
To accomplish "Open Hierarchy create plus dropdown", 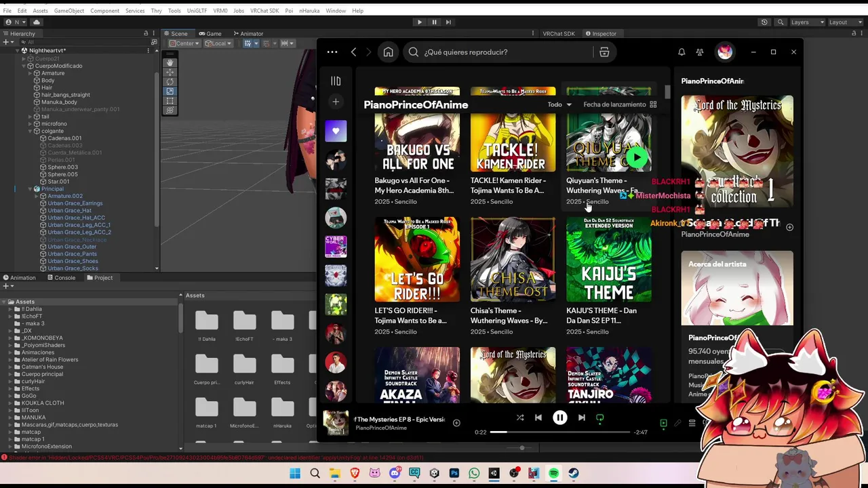I will [x=7, y=42].
